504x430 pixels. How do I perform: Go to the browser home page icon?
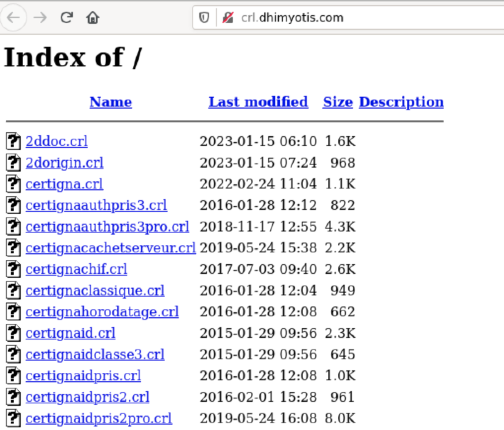(x=93, y=18)
